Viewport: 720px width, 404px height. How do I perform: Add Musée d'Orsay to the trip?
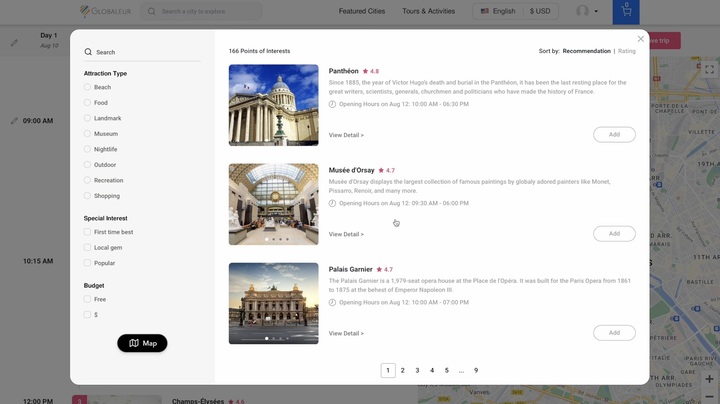[613, 234]
